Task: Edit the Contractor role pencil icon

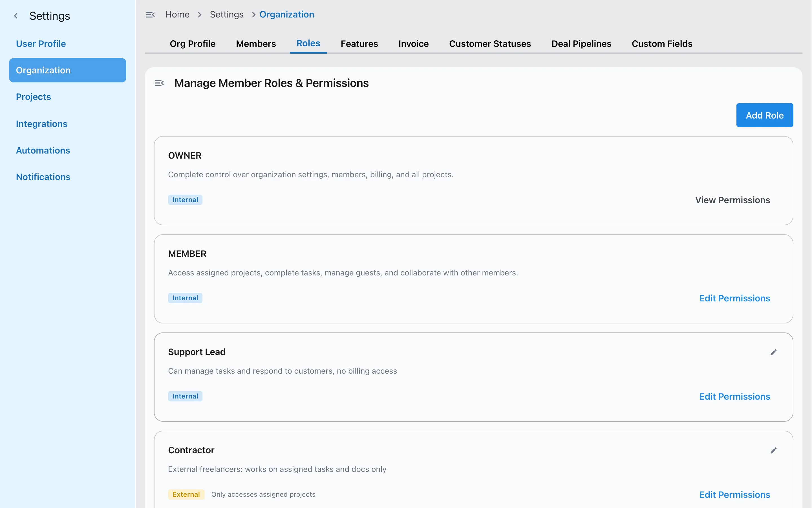Action: coord(773,450)
